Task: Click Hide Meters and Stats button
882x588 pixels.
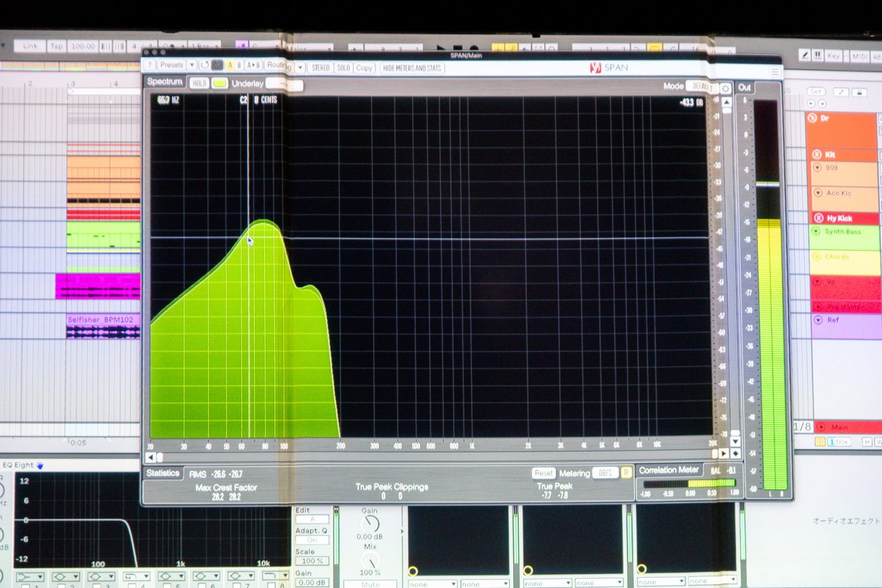Action: click(x=412, y=68)
